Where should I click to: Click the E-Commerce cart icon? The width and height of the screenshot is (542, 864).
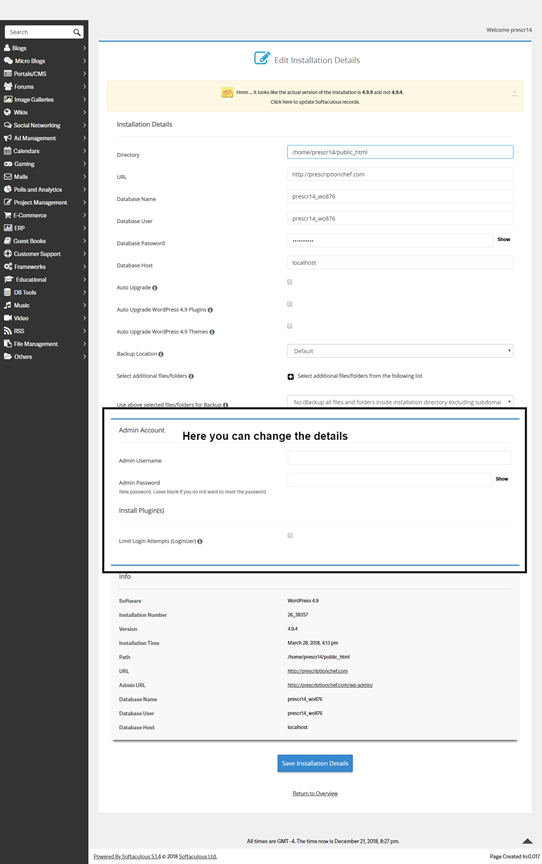[x=8, y=215]
